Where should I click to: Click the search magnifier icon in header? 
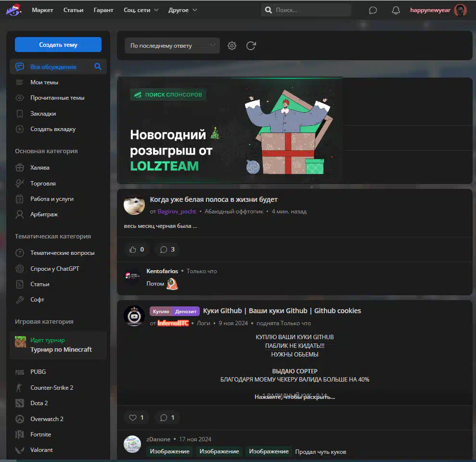coord(269,10)
